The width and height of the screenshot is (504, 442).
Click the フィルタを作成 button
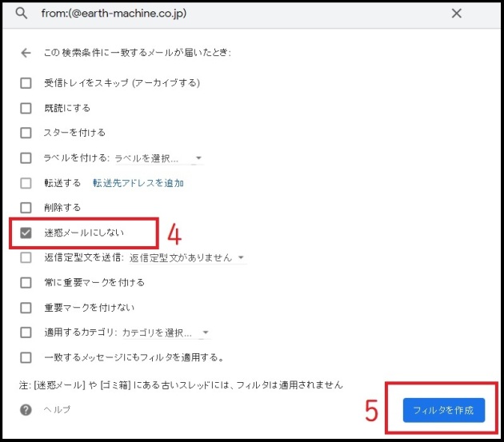click(443, 410)
